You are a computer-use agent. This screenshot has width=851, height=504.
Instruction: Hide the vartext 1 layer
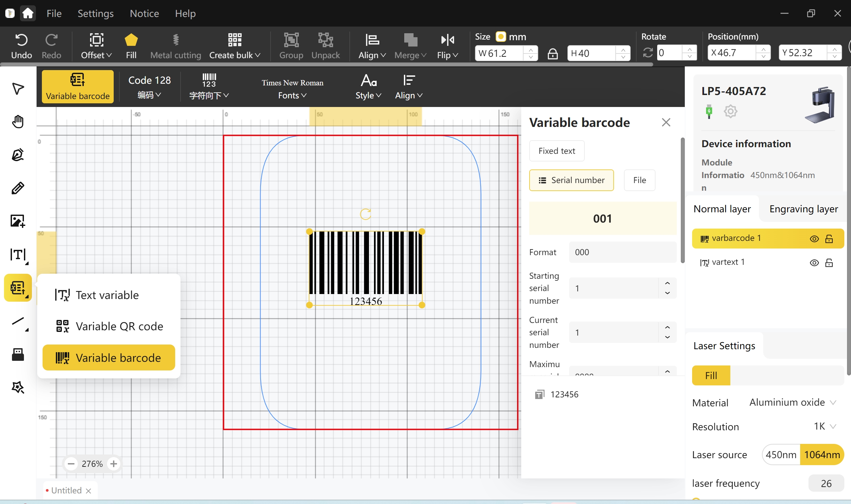click(x=814, y=262)
